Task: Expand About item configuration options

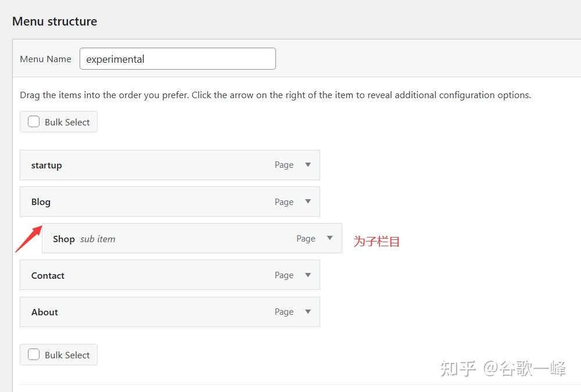Action: [308, 312]
